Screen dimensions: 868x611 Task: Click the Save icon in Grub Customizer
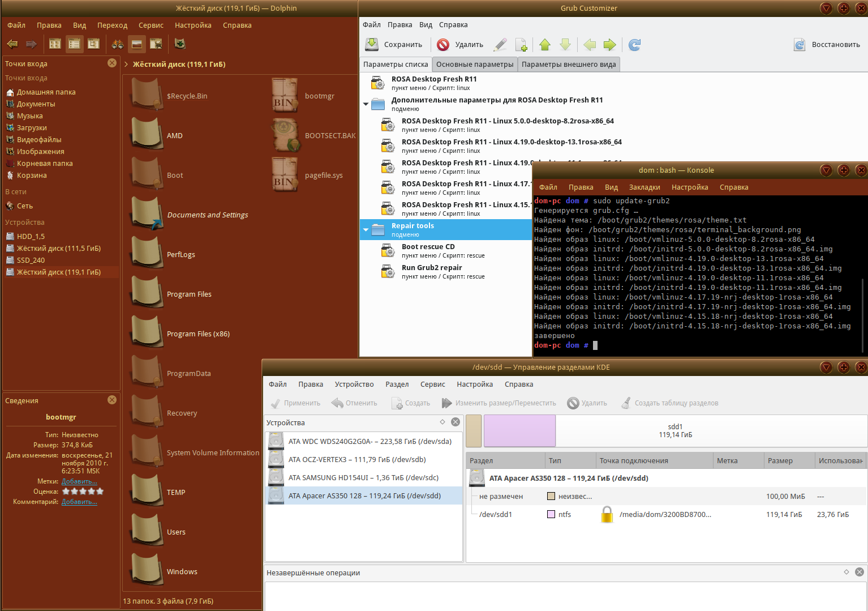tap(372, 45)
